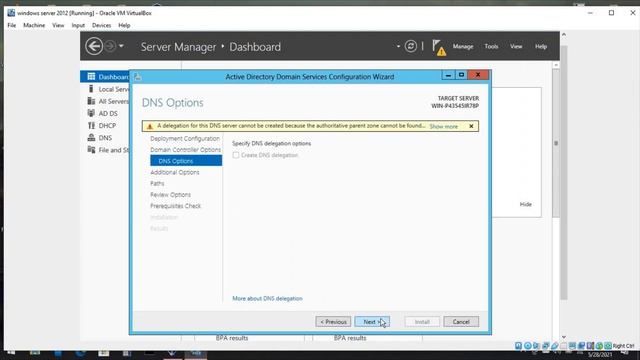640x360 pixels.
Task: Click VirtualBox display status icon
Action: coord(572,346)
